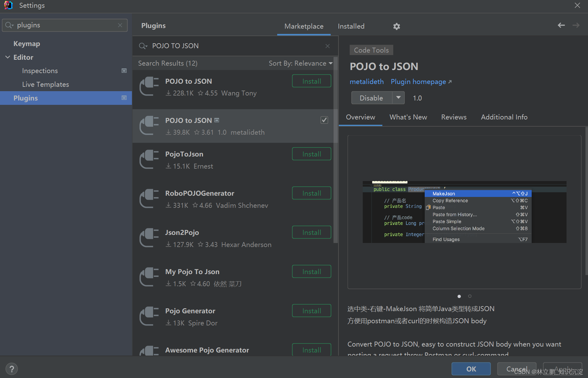The image size is (588, 378).
Task: Install the Json2Pojo plugin
Action: [x=311, y=232]
